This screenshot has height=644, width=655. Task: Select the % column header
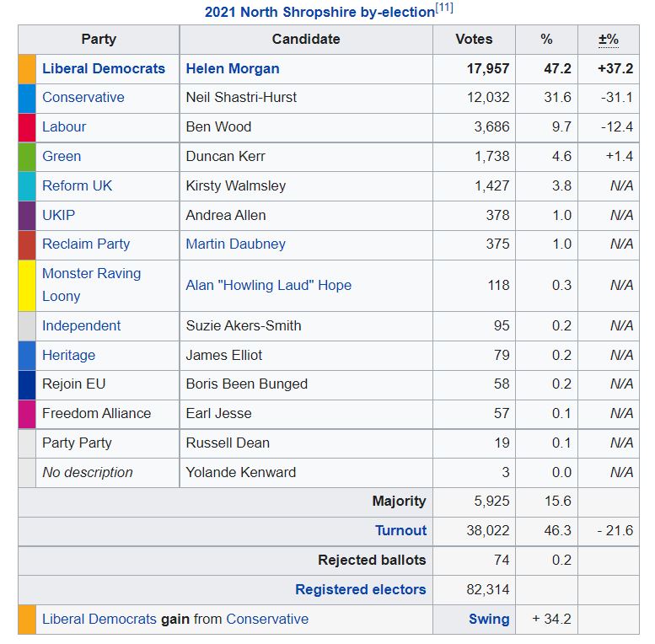(546, 40)
